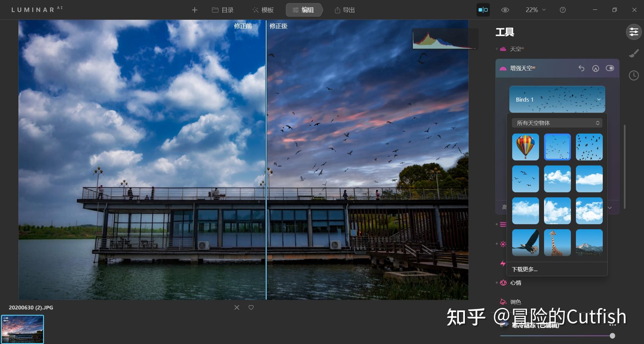
Task: Click the pink waves tool icon
Action: pyautogui.click(x=503, y=224)
